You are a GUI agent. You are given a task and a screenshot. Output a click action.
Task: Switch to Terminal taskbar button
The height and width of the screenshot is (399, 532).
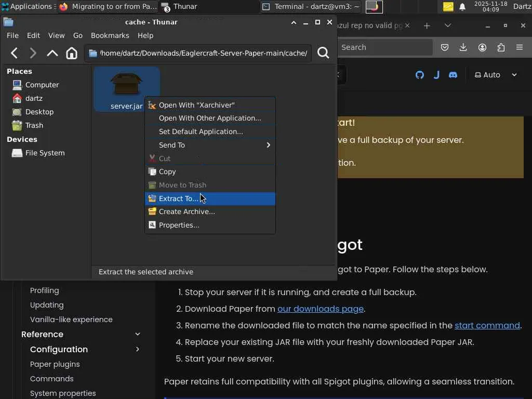click(311, 6)
